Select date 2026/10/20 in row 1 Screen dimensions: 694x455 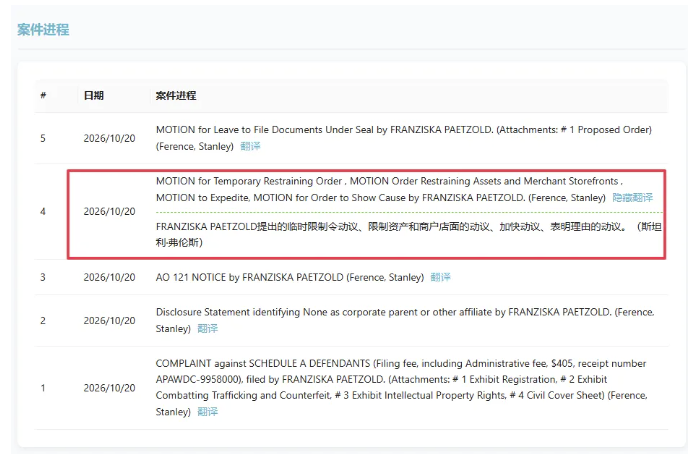click(x=109, y=388)
